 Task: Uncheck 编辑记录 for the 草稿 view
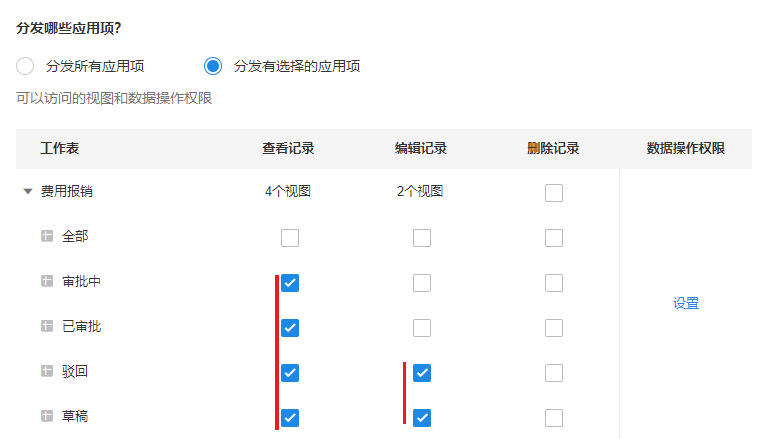[422, 418]
